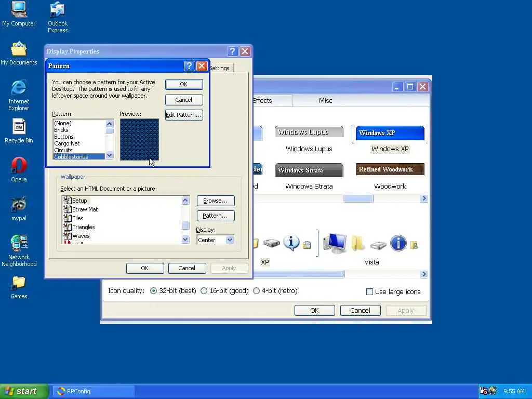Click OK in RPConfig window

point(314,310)
